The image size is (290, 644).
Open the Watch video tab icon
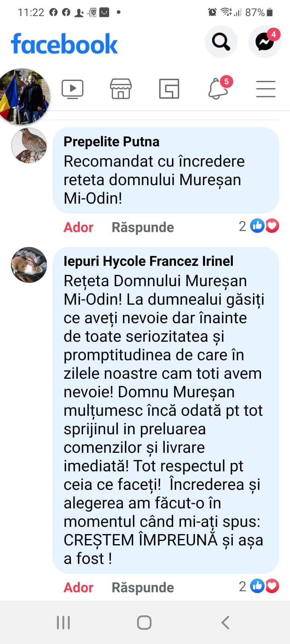72,89
